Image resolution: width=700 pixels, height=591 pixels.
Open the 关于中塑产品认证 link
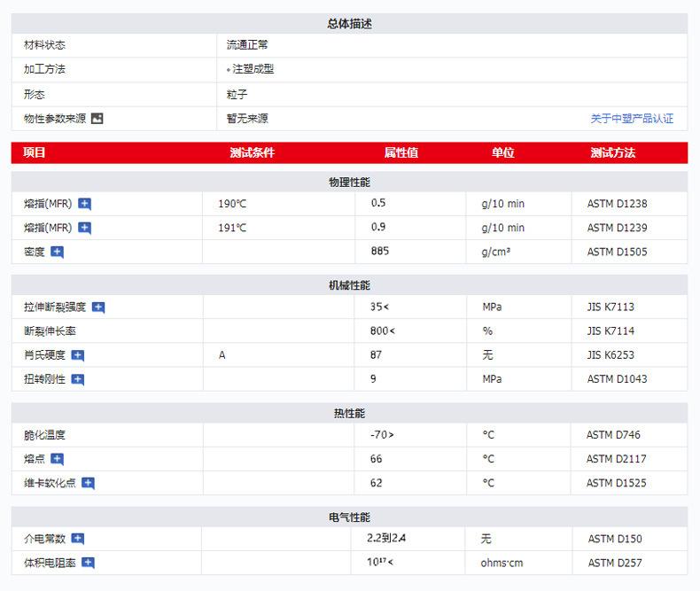click(632, 119)
